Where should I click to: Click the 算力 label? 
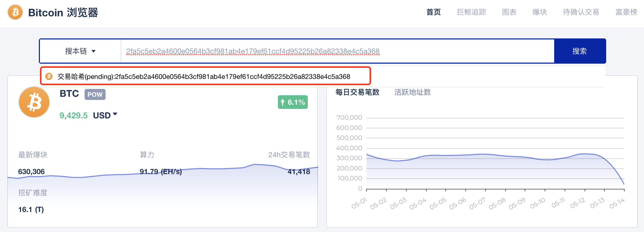point(147,155)
